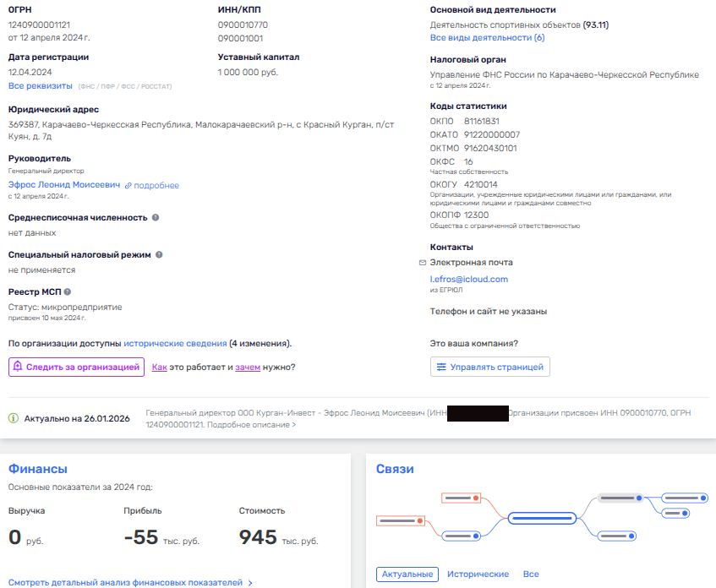Click help icon beside Специальный налоговый режим
The height and width of the screenshot is (588, 716).
pos(159,254)
